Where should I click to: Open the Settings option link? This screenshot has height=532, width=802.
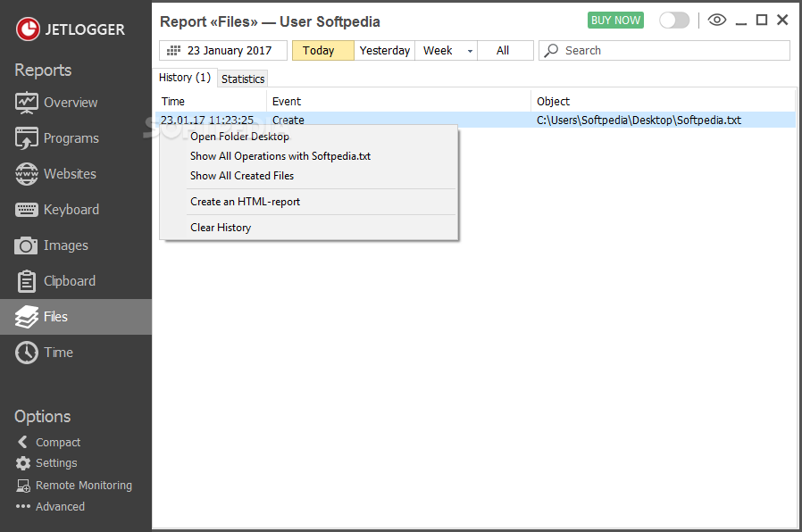pyautogui.click(x=56, y=463)
